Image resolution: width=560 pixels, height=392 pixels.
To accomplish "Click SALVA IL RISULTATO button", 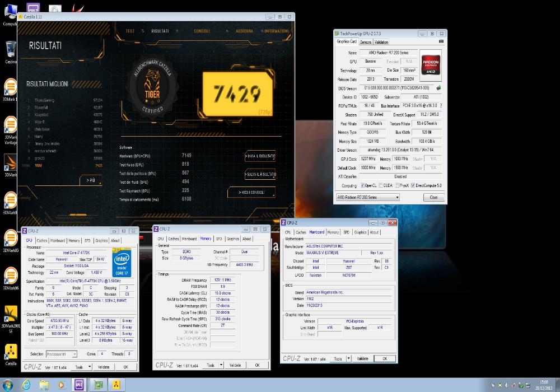I will coord(260,174).
